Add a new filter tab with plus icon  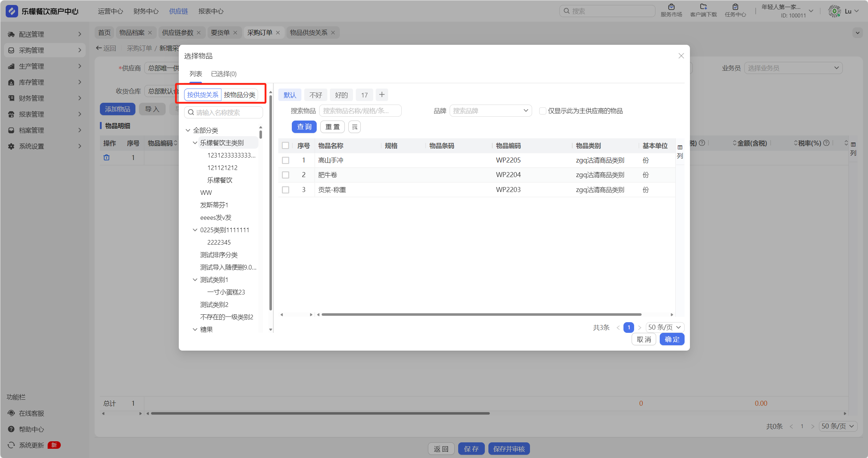(382, 95)
